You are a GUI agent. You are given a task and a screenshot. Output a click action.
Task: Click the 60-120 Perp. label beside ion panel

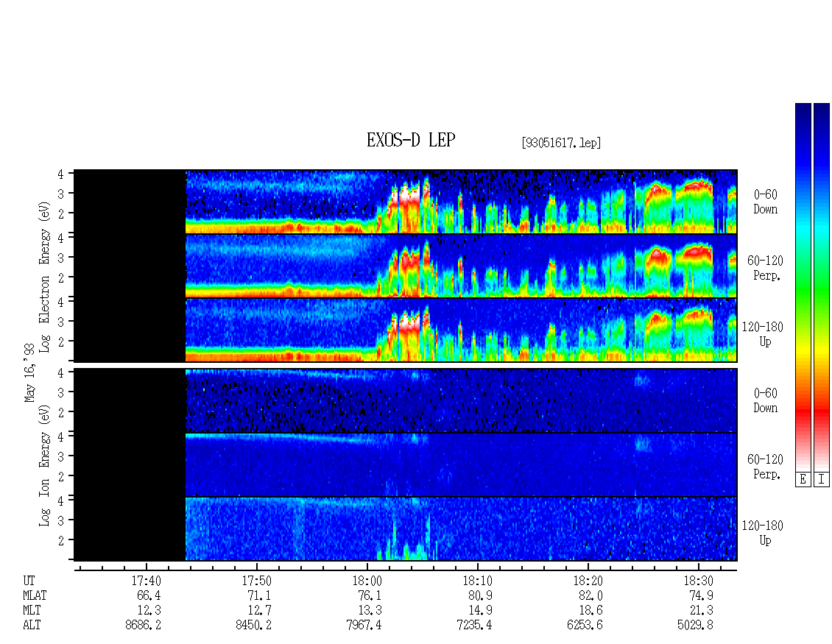pyautogui.click(x=765, y=467)
